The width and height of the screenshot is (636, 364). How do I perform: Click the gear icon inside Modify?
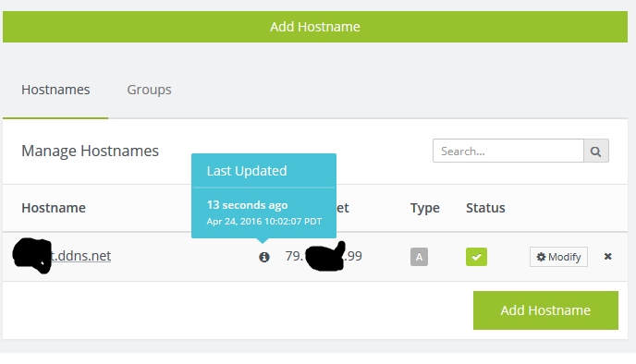pos(541,257)
